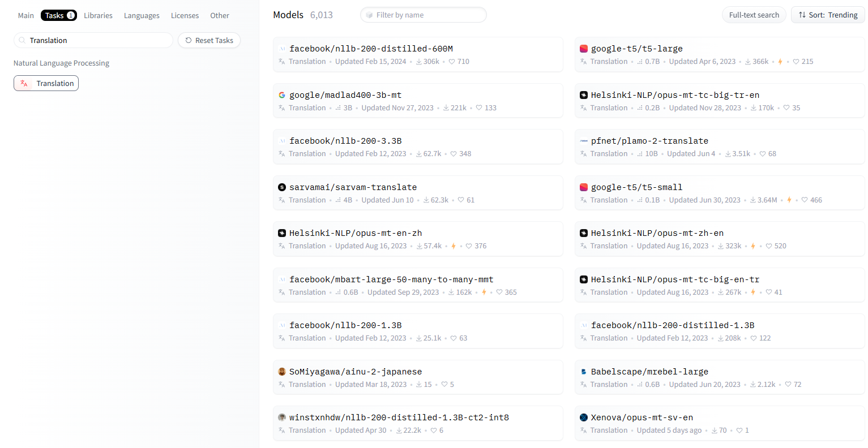Open the facebook/nllb-200-distilled-1.3B model
Image resolution: width=868 pixels, height=448 pixels.
pos(720,331)
